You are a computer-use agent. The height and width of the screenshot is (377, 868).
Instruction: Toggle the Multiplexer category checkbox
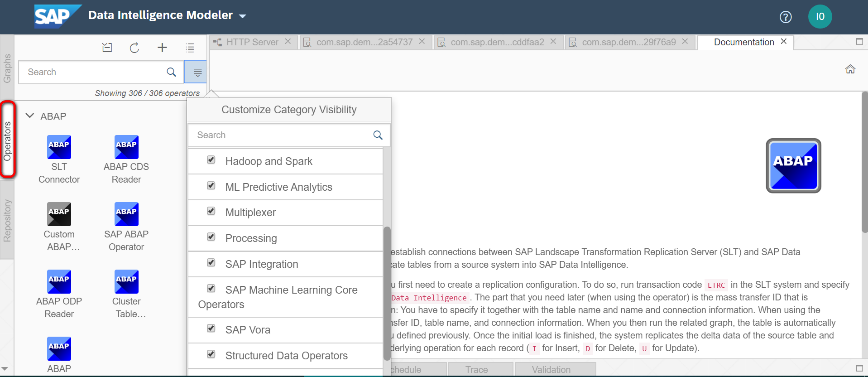pos(211,211)
